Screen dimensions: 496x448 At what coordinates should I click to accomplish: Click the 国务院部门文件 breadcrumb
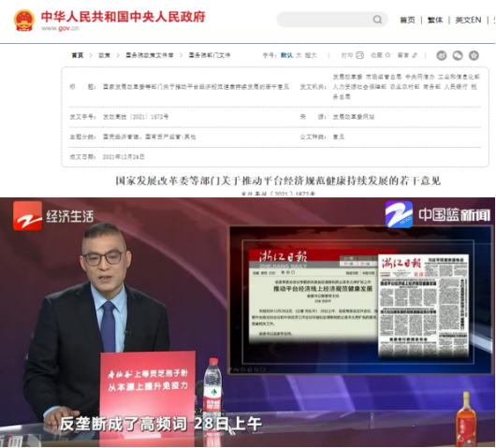[x=210, y=55]
